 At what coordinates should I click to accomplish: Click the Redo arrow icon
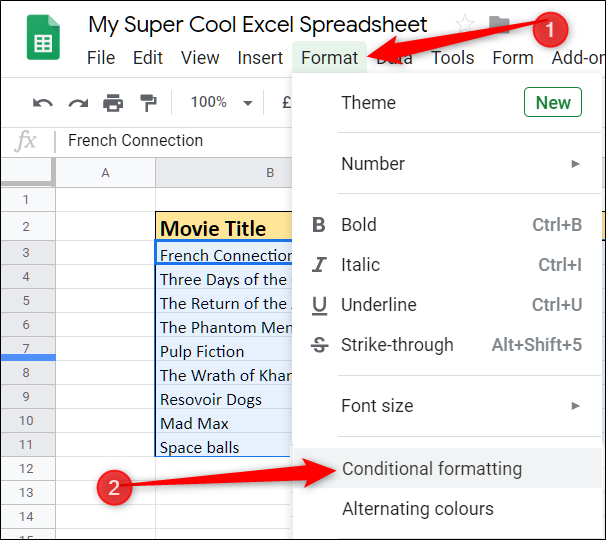(x=78, y=102)
